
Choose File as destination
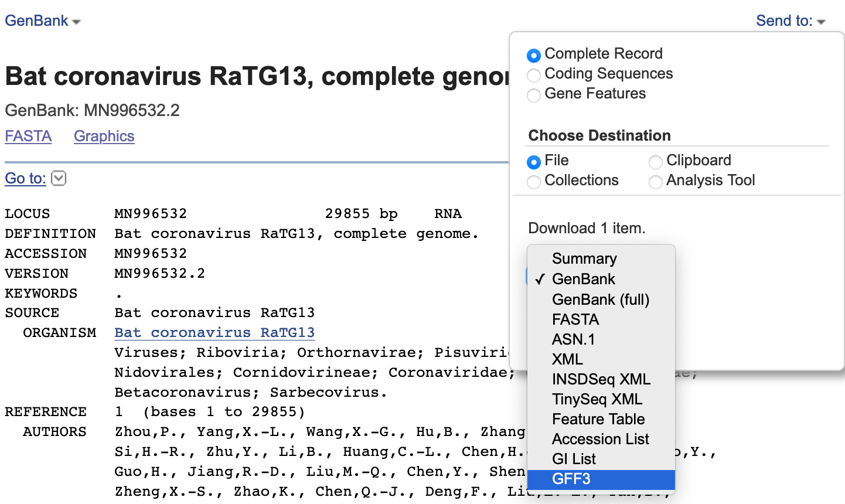pyautogui.click(x=533, y=162)
